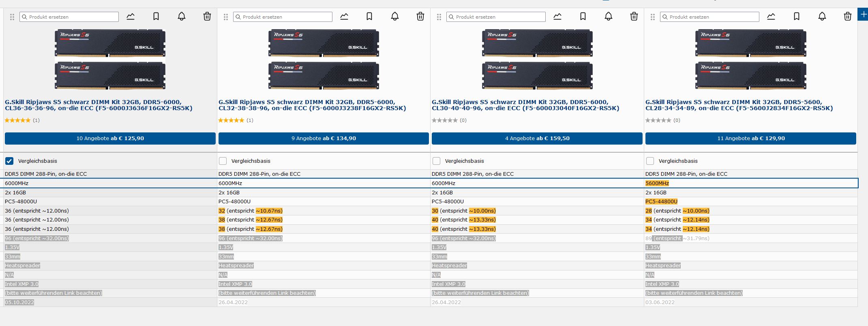The height and width of the screenshot is (326, 868).
Task: Click RAM image of CL32-38-38-96 kit
Action: [324, 59]
